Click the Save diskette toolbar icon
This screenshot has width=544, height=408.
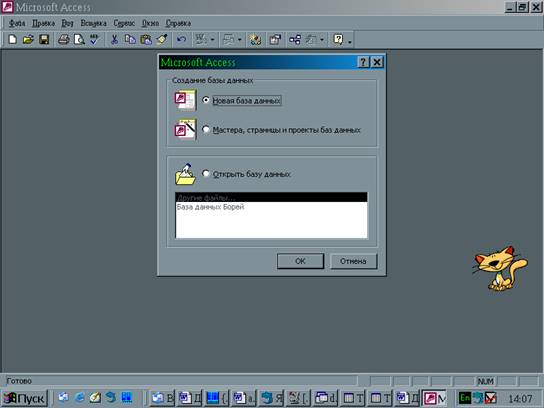click(44, 40)
